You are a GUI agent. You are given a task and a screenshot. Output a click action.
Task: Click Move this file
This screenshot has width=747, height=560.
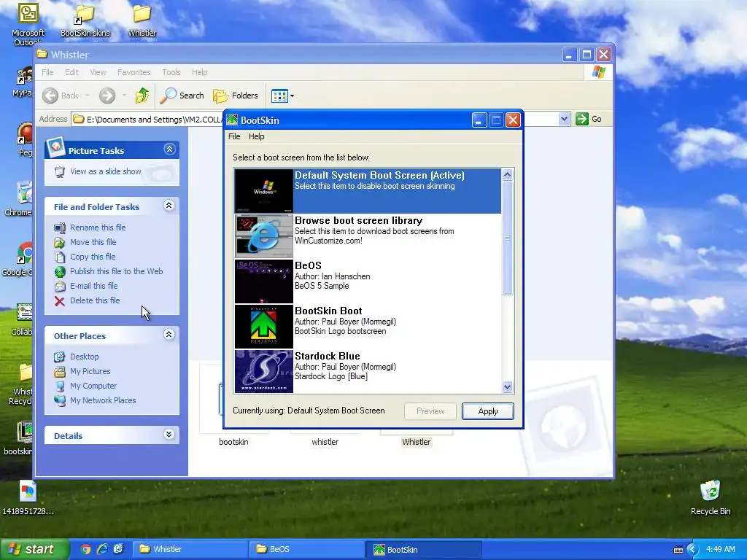coord(93,242)
